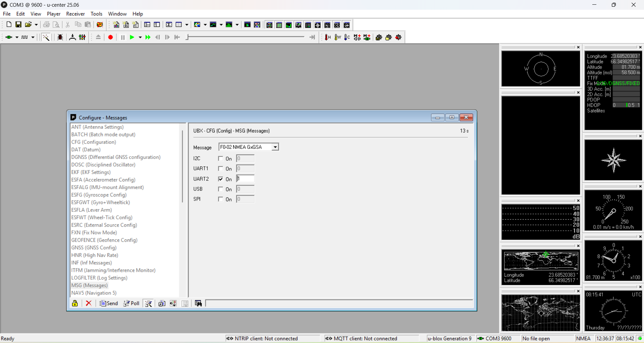Expand the baudrate dropdown arrow
The width and height of the screenshot is (644, 343).
click(33, 37)
